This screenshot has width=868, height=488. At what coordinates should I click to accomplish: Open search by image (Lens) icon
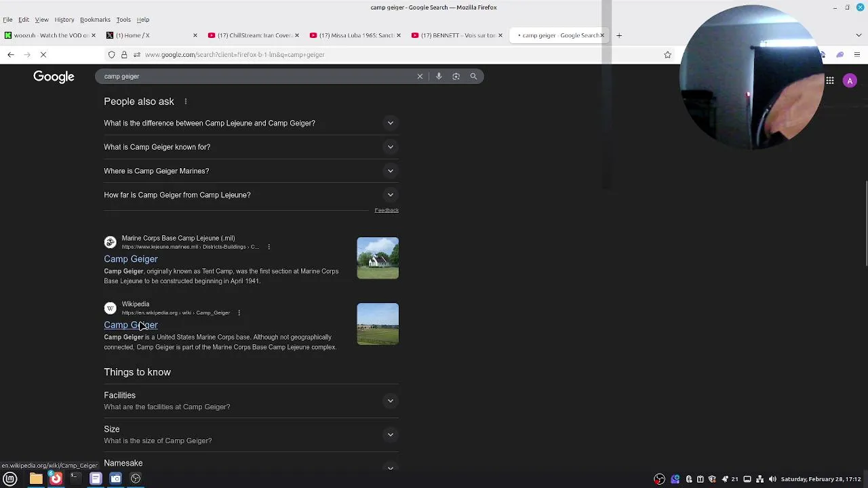tap(456, 77)
